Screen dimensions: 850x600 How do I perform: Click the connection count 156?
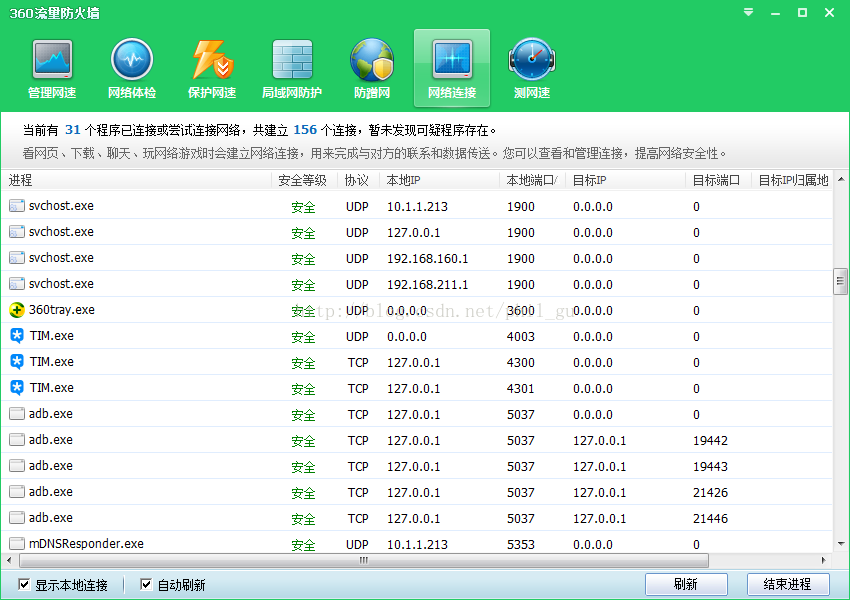coord(305,130)
